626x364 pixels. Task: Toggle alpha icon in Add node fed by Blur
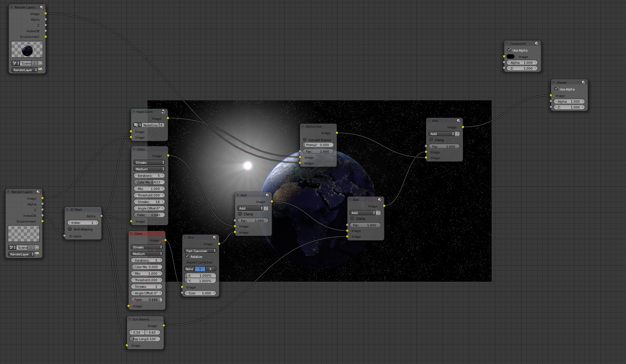pos(266,208)
